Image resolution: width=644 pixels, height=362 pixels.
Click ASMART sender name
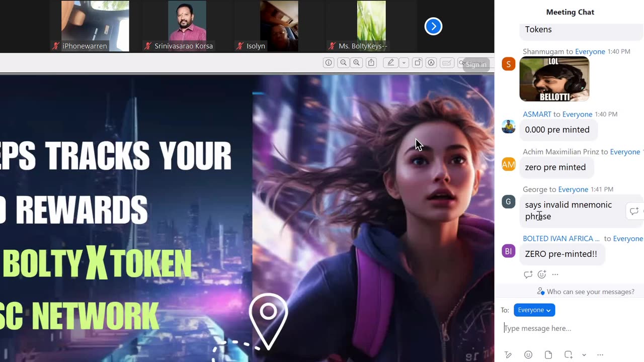point(537,114)
